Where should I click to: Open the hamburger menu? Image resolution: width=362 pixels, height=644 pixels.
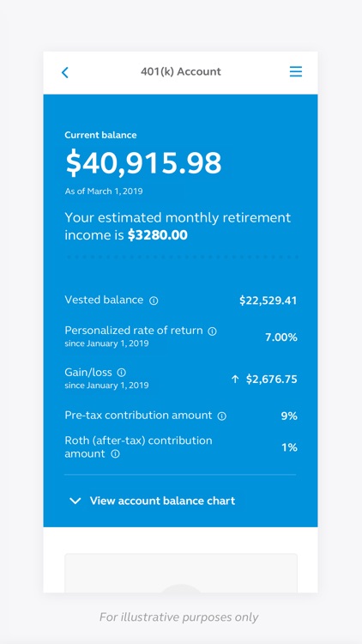(x=295, y=71)
